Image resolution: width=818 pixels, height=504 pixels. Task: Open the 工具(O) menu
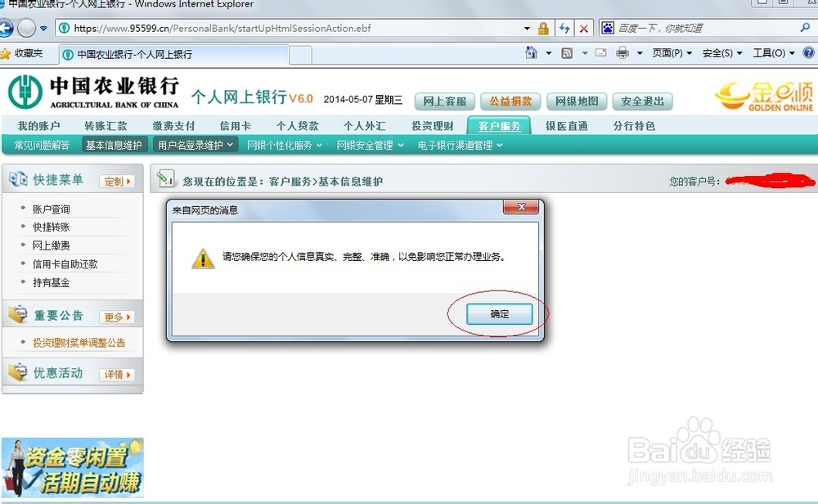point(774,53)
